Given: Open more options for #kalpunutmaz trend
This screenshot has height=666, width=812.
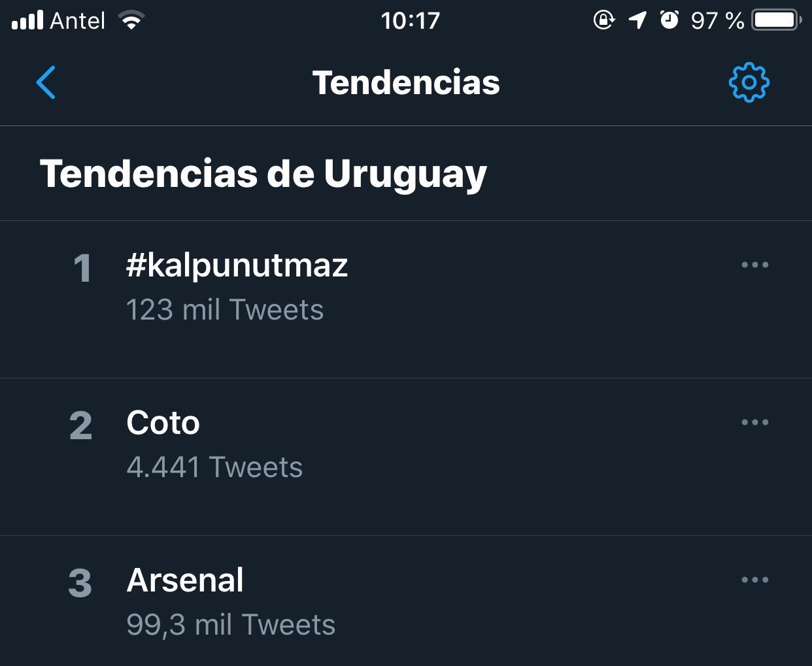Looking at the screenshot, I should pyautogui.click(x=754, y=265).
